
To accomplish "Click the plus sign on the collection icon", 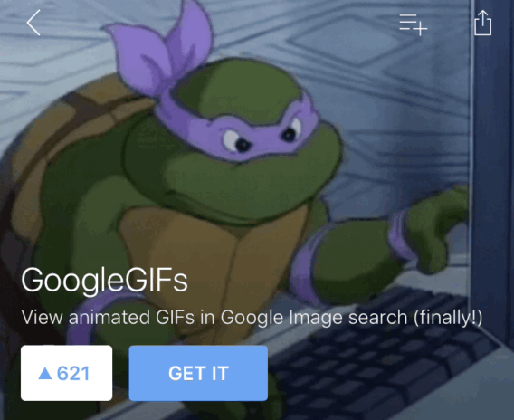I will [x=420, y=29].
